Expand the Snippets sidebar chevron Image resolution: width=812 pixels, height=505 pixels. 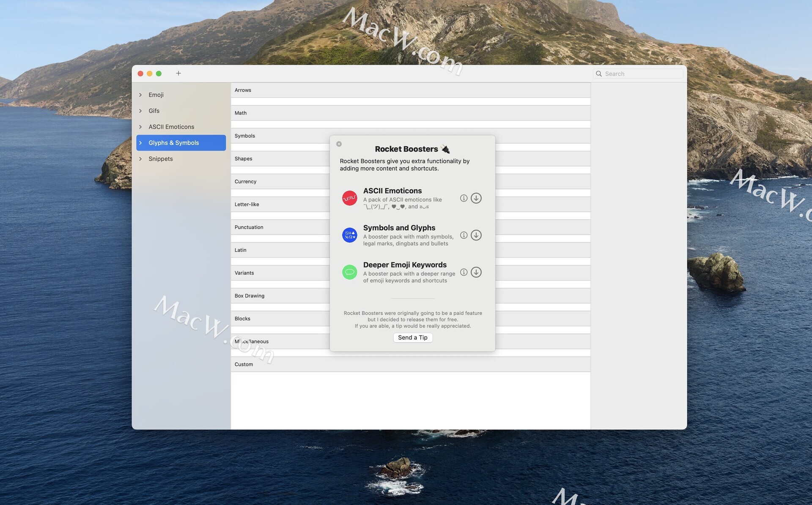coord(140,159)
